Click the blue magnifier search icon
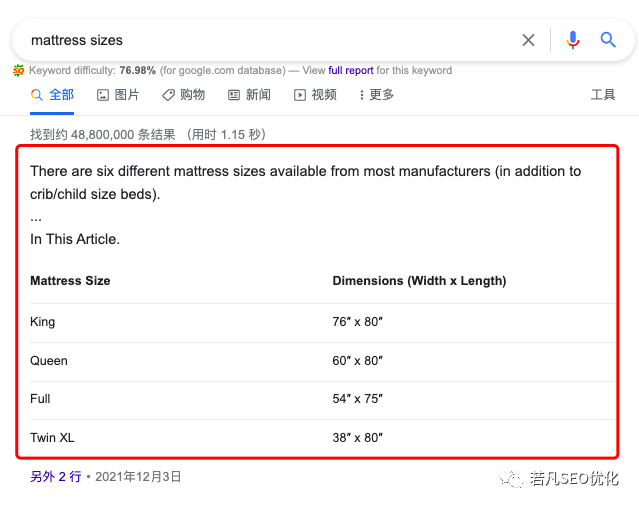The image size is (639, 506). (x=608, y=40)
